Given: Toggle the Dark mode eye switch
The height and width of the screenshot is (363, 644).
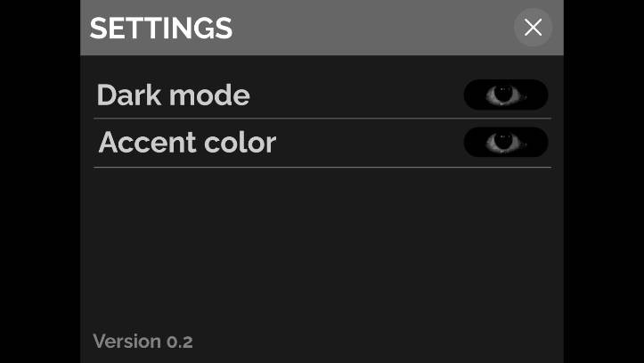Looking at the screenshot, I should point(505,95).
